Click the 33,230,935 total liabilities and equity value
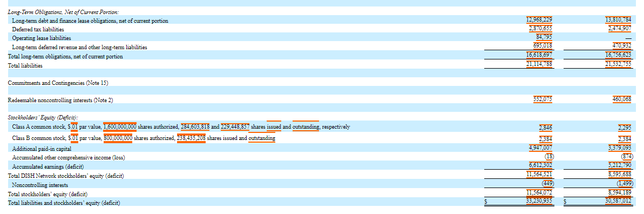Screen dimensions: 644x214 539,201
